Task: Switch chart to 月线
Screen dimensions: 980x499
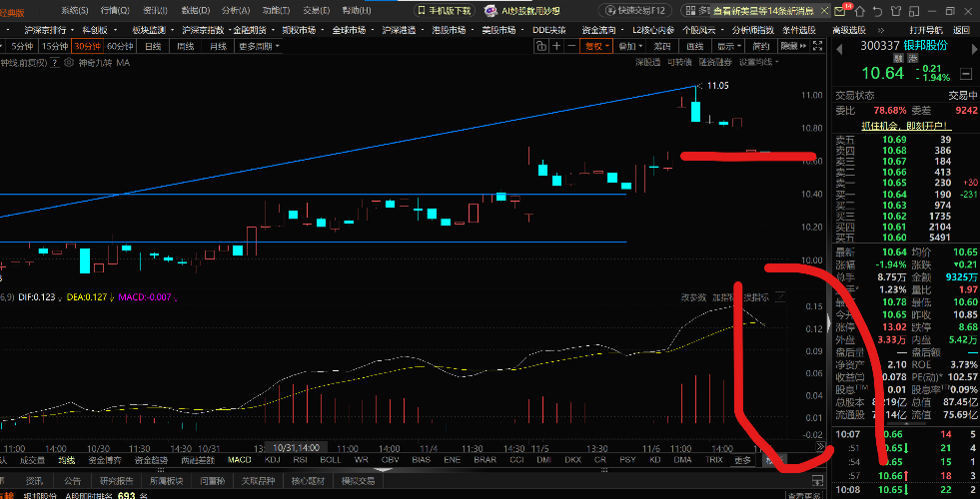Action: [218, 46]
